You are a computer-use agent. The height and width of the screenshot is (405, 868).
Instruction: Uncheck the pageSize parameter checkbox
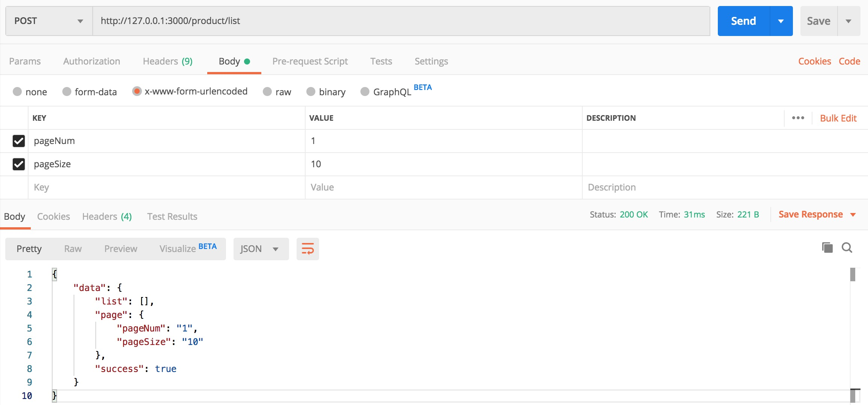click(x=19, y=164)
